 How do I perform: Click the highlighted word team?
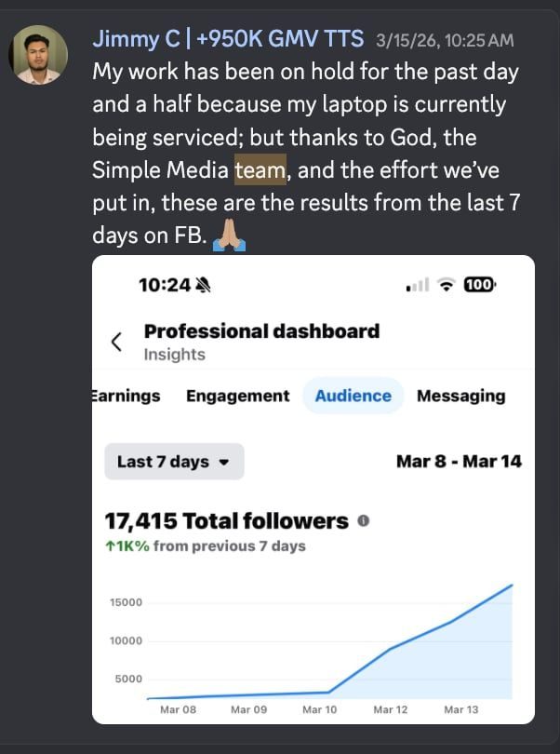[260, 169]
